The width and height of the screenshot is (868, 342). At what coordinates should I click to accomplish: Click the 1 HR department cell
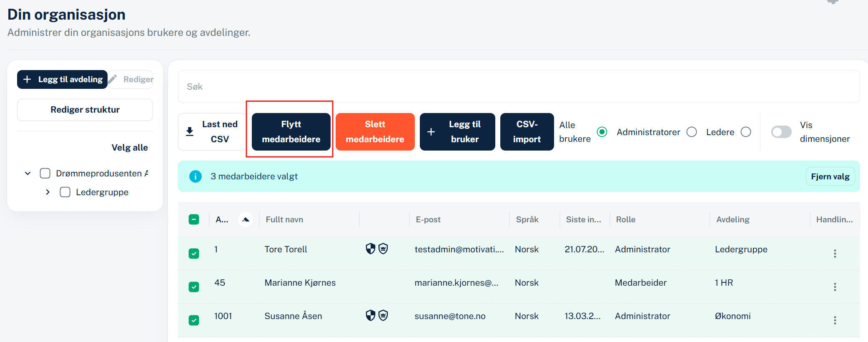pyautogui.click(x=724, y=283)
